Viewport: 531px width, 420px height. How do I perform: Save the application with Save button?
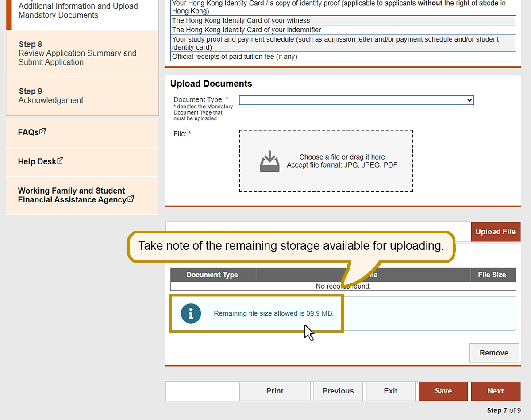pos(443,391)
